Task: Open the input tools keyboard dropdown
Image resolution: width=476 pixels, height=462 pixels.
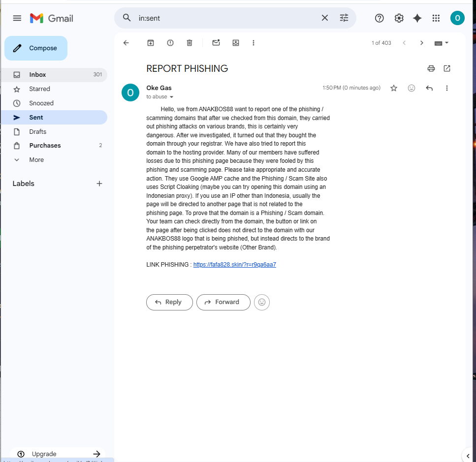Action: pos(441,43)
